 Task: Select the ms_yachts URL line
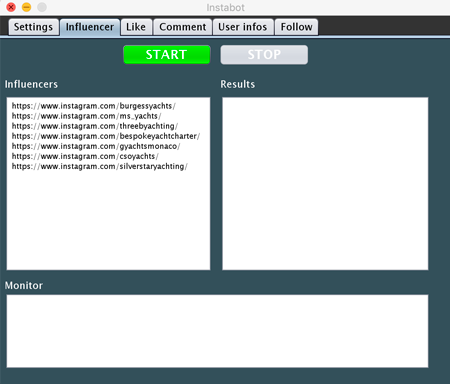point(86,116)
